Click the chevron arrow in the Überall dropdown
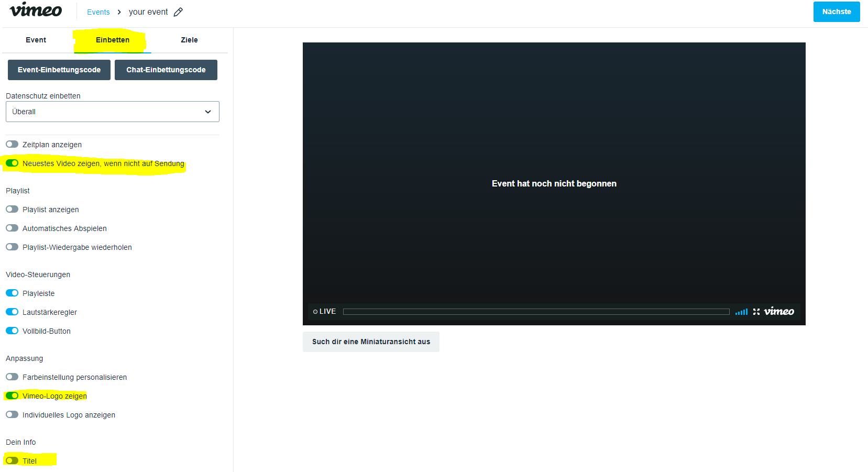 208,112
